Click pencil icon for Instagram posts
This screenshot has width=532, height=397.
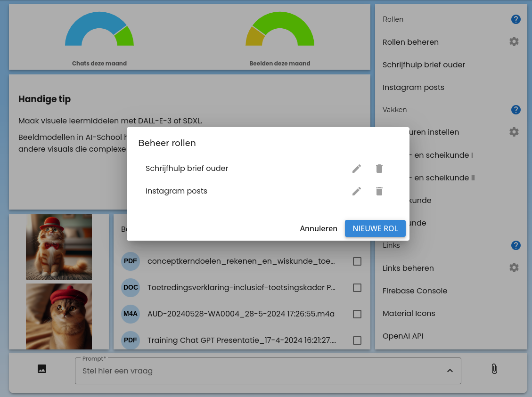tap(357, 191)
